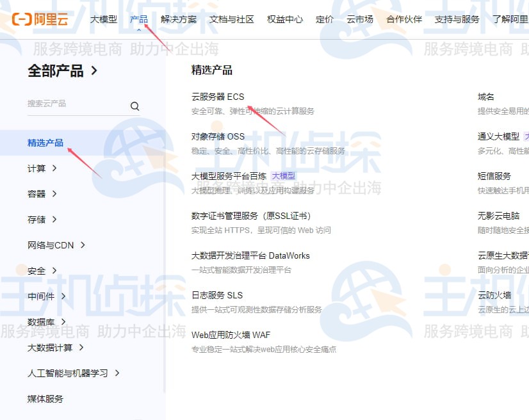This screenshot has width=529, height=420.
Task: Click the Web应用防火墙 WAF link
Action: [232, 334]
